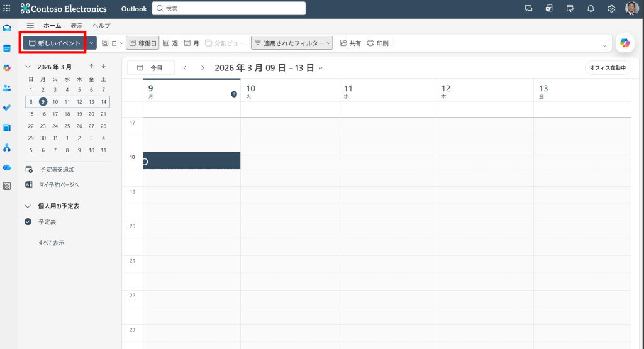This screenshot has width=644, height=349.
Task: Open the ヘルプ tab
Action: pyautogui.click(x=101, y=25)
